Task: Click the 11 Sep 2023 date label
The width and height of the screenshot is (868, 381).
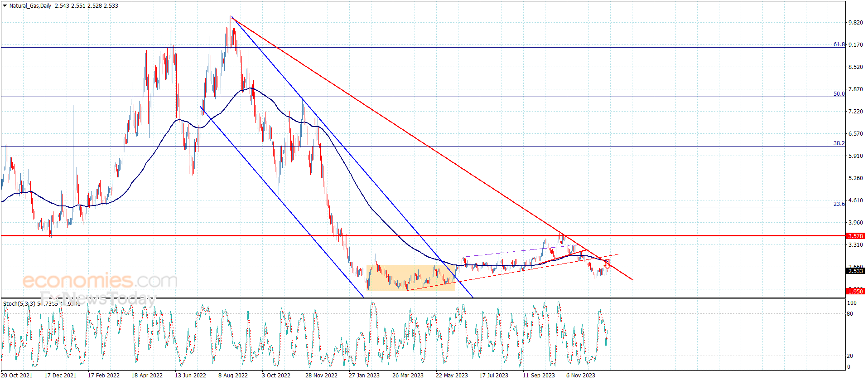Action: coord(539,375)
